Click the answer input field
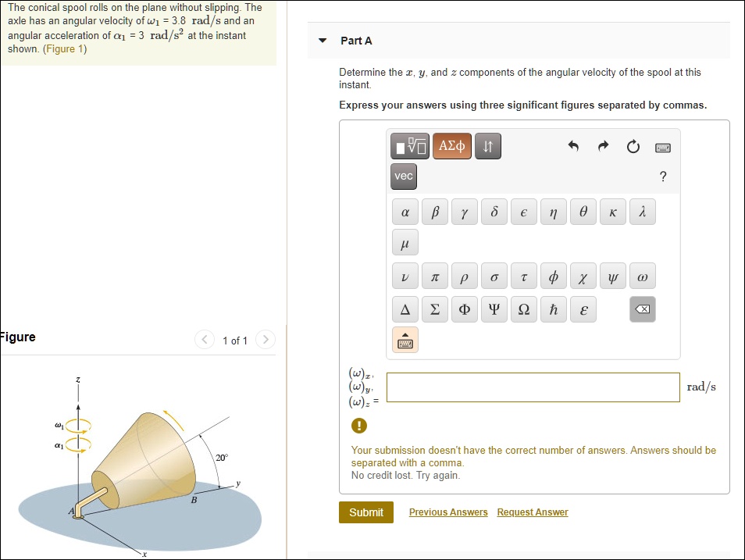 coord(533,387)
